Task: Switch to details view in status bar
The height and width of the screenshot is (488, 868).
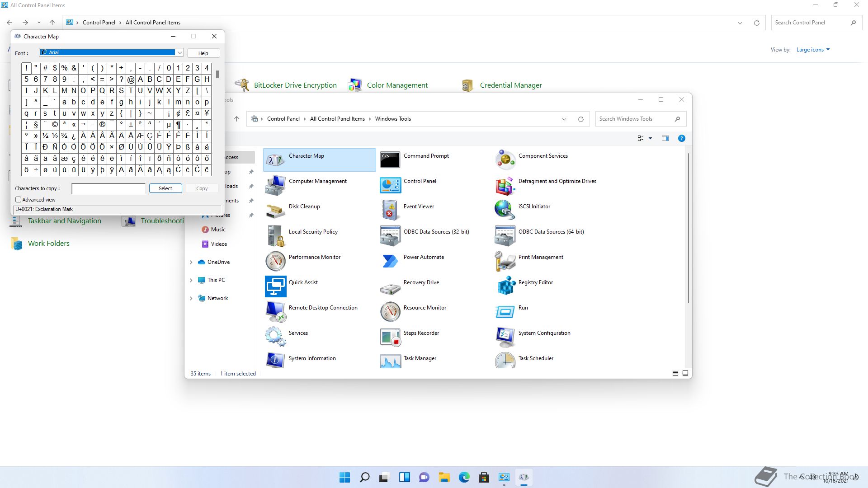Action: pyautogui.click(x=675, y=373)
